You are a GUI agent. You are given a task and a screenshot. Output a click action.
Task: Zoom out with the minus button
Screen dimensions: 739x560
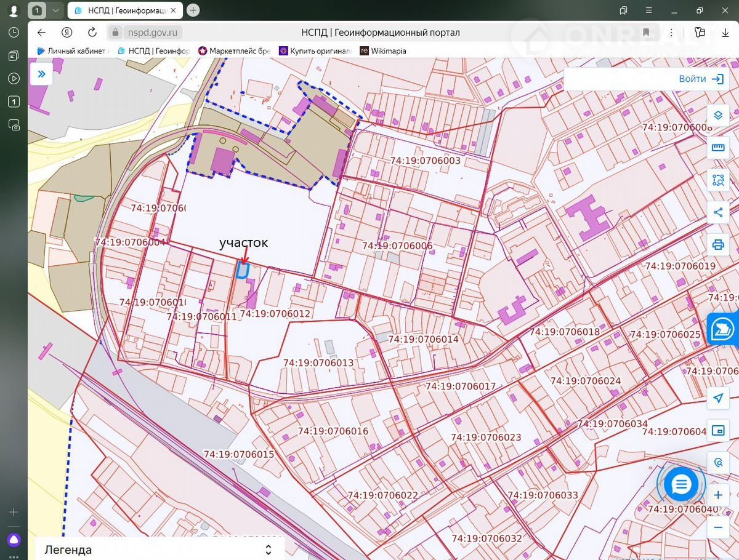[717, 527]
